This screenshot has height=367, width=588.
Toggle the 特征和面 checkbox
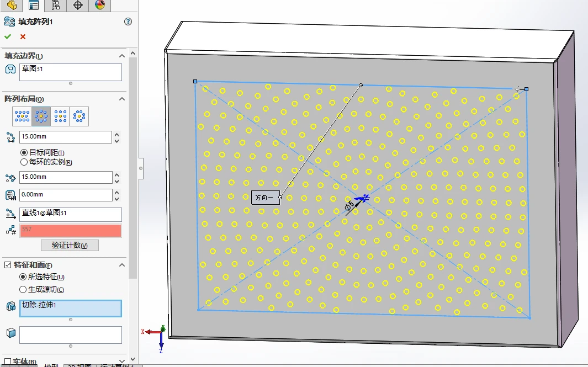pyautogui.click(x=8, y=265)
